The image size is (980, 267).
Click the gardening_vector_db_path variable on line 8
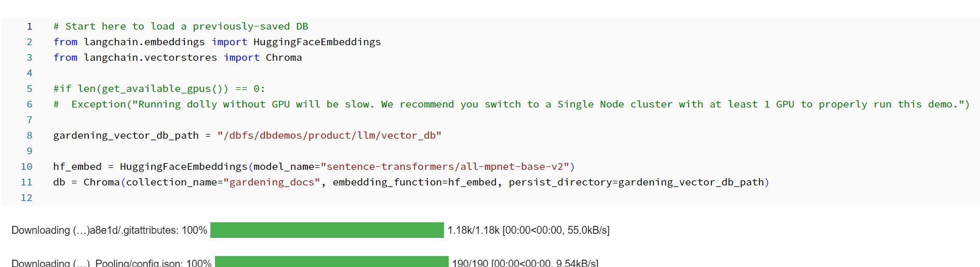tap(126, 136)
